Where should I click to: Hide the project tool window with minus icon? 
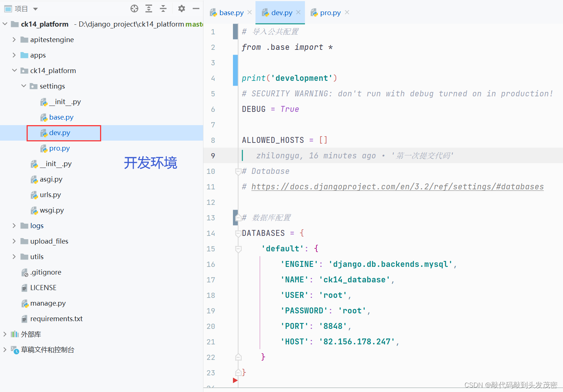[196, 8]
